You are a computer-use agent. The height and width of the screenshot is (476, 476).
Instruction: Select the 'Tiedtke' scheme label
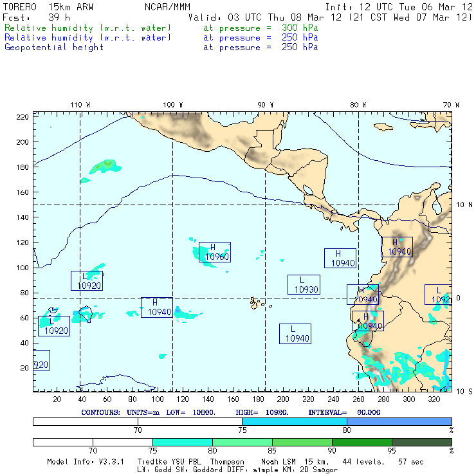[x=152, y=462]
